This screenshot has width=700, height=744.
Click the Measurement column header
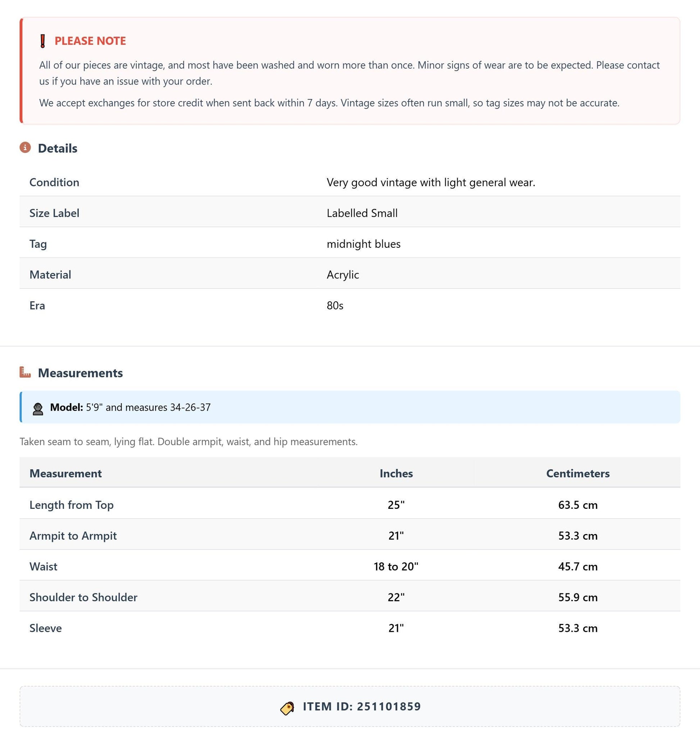pyautogui.click(x=65, y=474)
